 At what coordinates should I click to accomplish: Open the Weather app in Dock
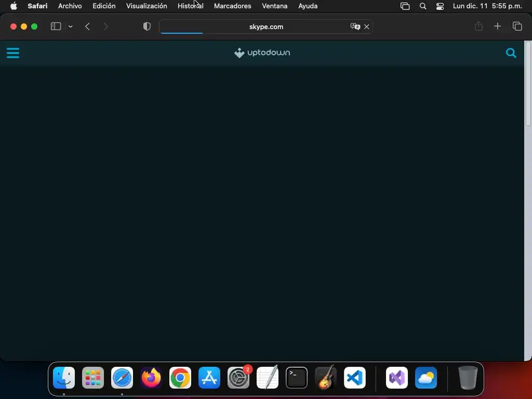click(426, 377)
